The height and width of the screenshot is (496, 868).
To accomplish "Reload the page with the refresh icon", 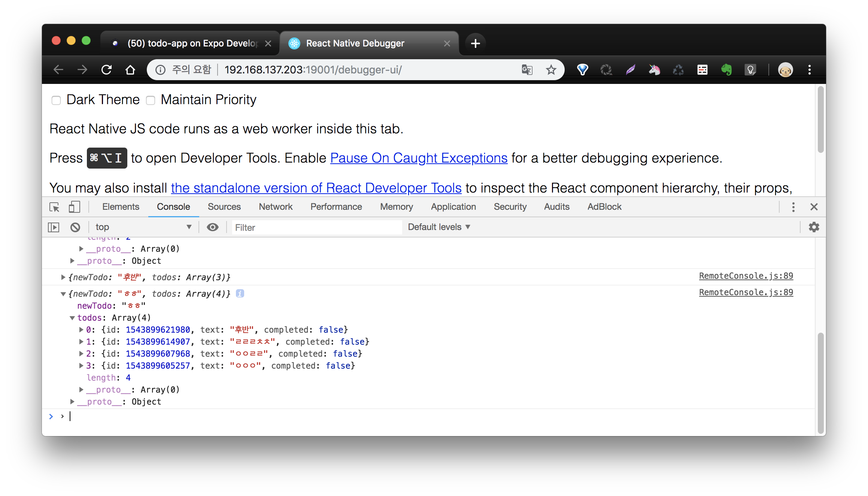I will (107, 70).
